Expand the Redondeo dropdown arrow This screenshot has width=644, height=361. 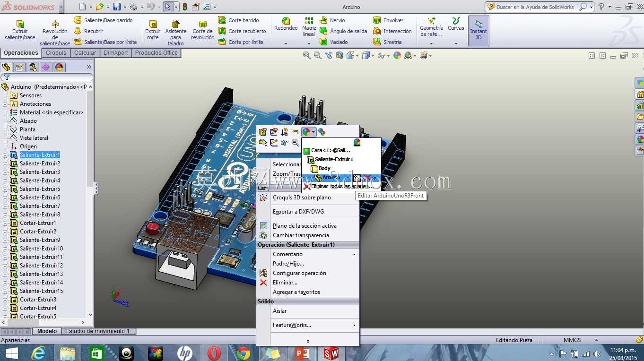point(286,43)
